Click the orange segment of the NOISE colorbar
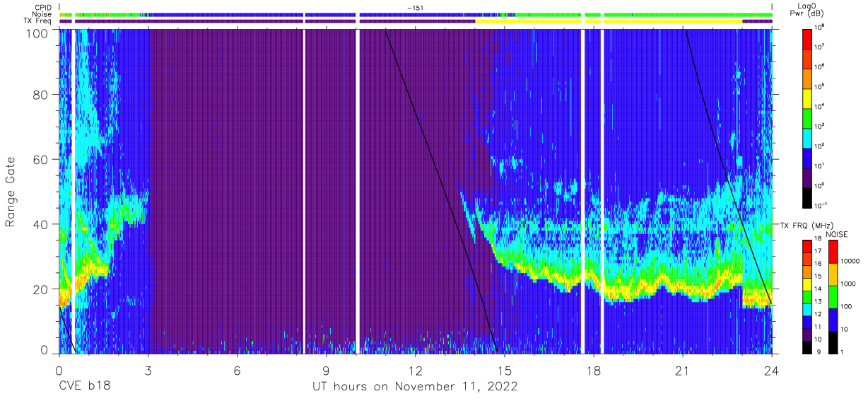 (x=832, y=274)
